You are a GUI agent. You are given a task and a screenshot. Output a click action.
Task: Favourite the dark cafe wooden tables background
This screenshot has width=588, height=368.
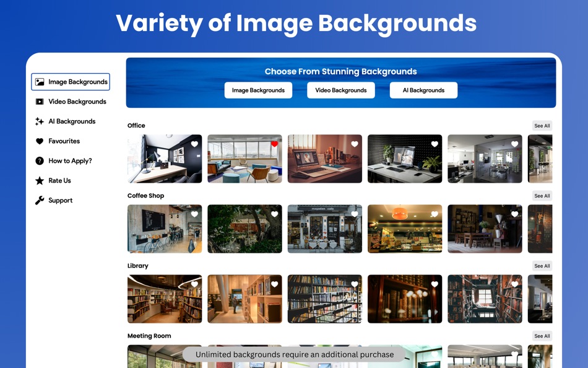514,214
